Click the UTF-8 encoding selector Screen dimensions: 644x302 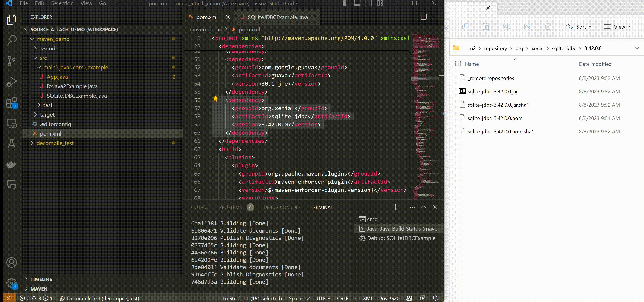323,298
